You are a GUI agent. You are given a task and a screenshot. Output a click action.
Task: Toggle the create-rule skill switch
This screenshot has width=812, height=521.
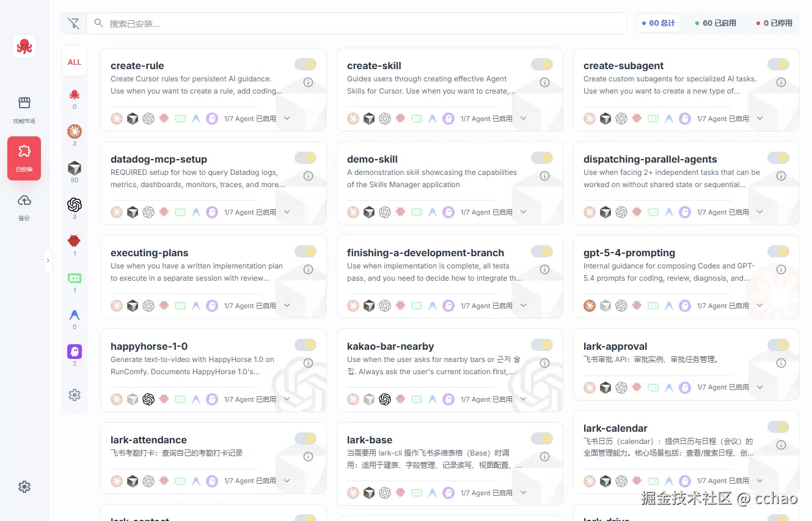click(x=305, y=64)
